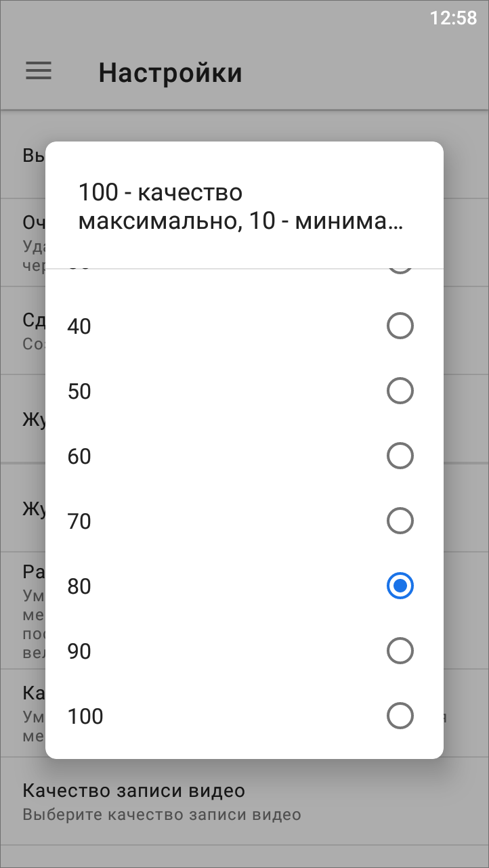Screen dimensions: 489x868
Task: Select the radio button for 50
Action: tap(400, 391)
